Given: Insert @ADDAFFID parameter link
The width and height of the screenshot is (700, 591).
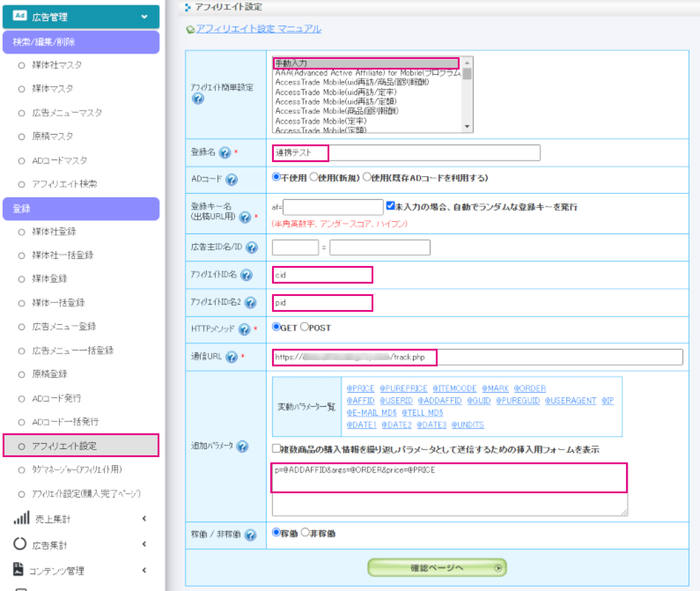Looking at the screenshot, I should [x=440, y=400].
